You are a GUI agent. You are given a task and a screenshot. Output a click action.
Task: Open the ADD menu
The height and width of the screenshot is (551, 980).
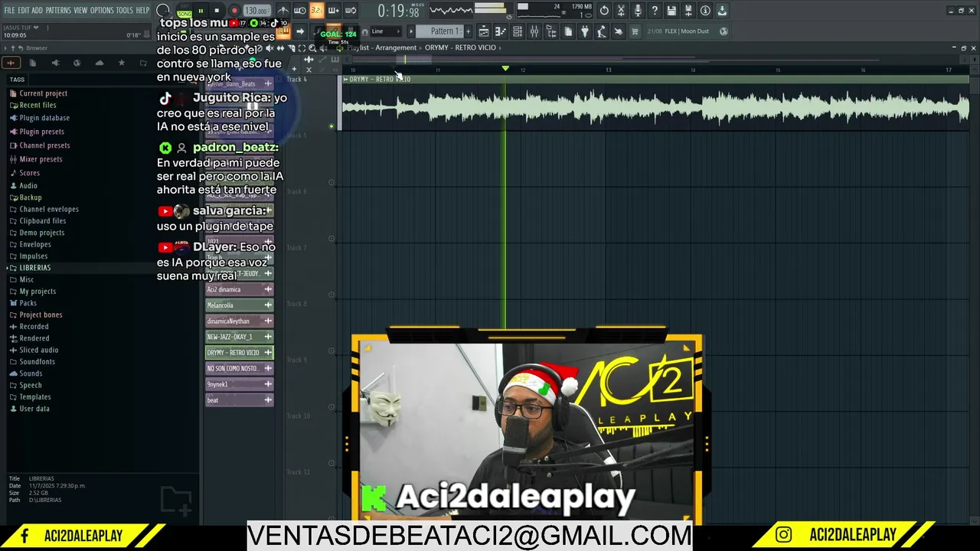point(37,10)
